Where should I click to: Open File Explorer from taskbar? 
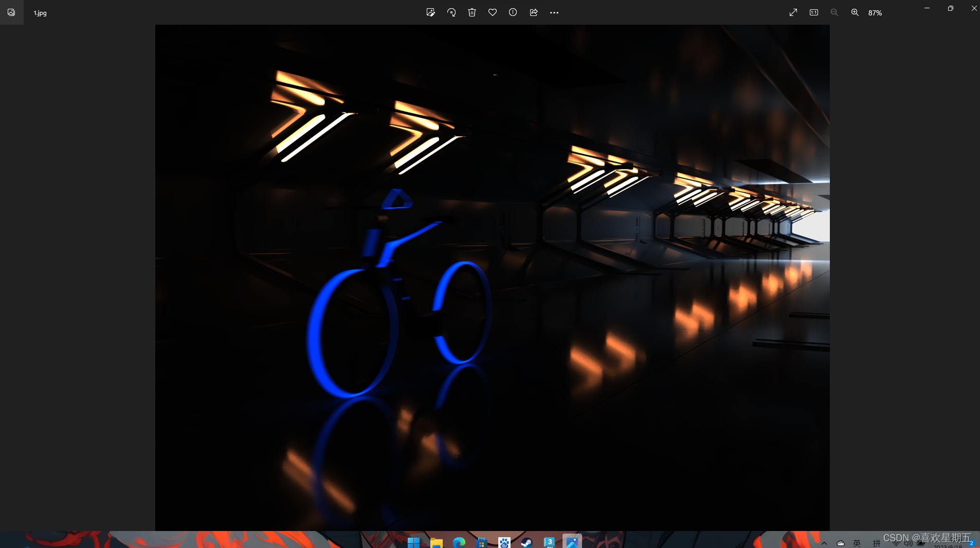pos(437,542)
